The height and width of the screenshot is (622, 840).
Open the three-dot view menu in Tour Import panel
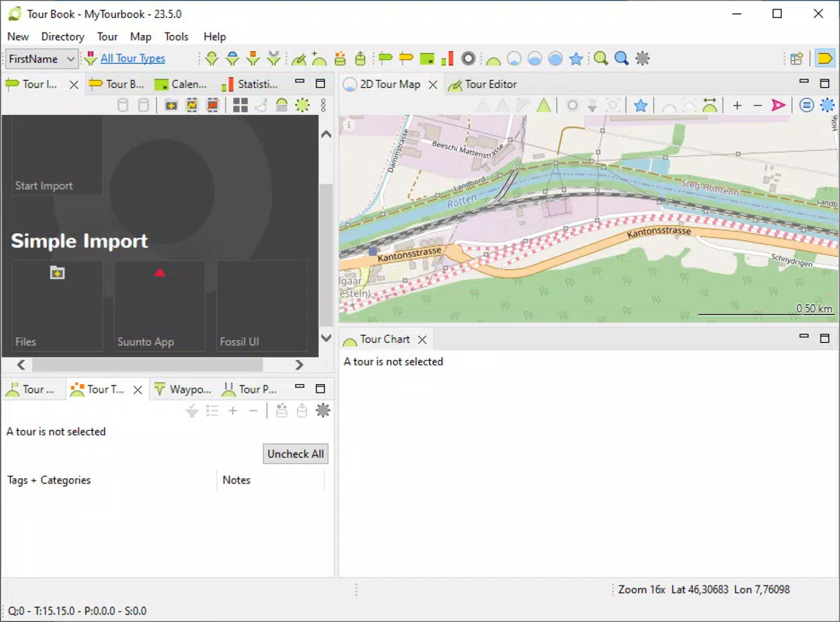pyautogui.click(x=323, y=105)
